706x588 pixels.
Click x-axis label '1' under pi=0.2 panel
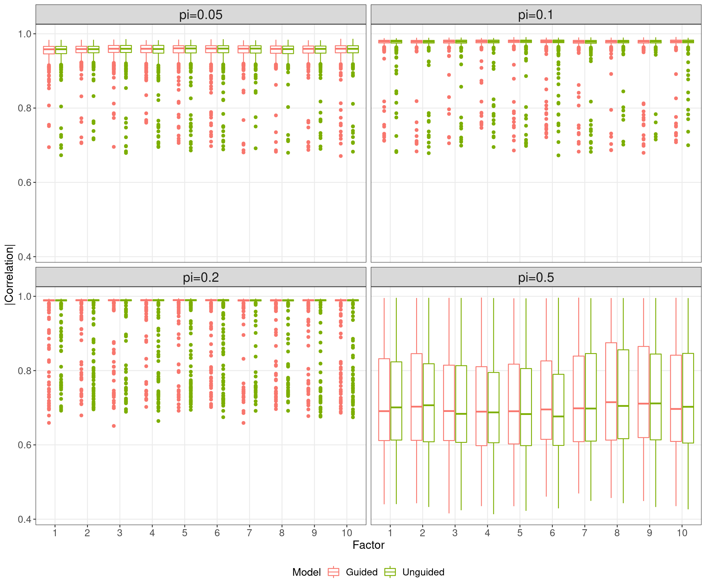[x=55, y=533]
